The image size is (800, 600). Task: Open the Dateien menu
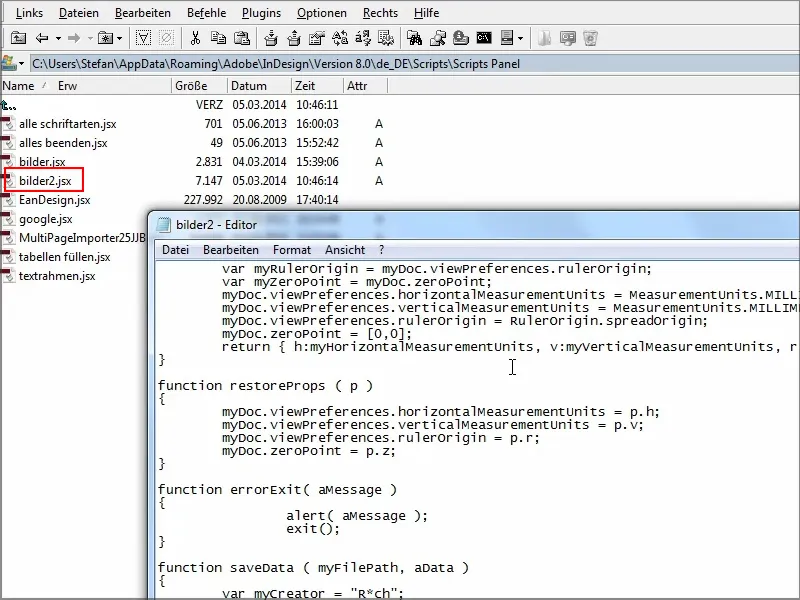coord(79,13)
